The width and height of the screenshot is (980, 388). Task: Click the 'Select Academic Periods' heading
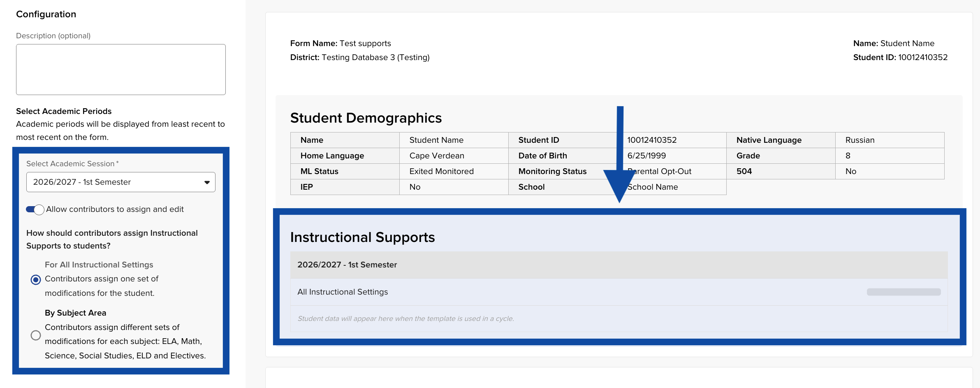point(64,111)
